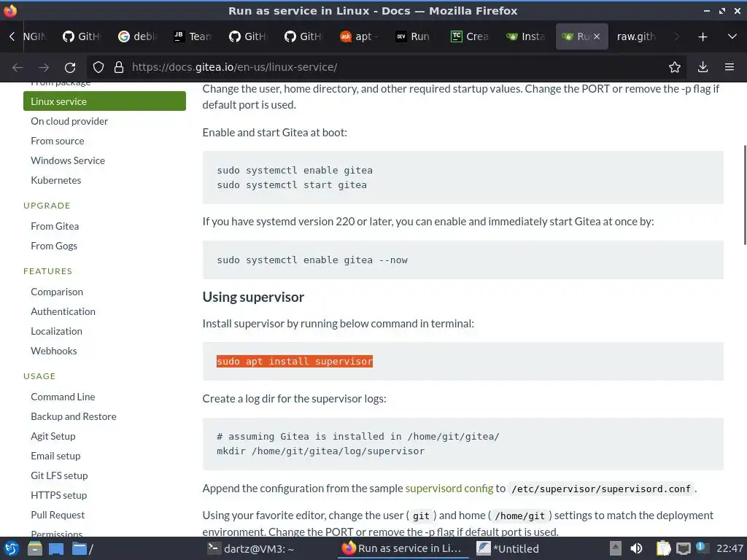This screenshot has height=560, width=747.
Task: Switch to the first GitHub tab
Action: 81,36
